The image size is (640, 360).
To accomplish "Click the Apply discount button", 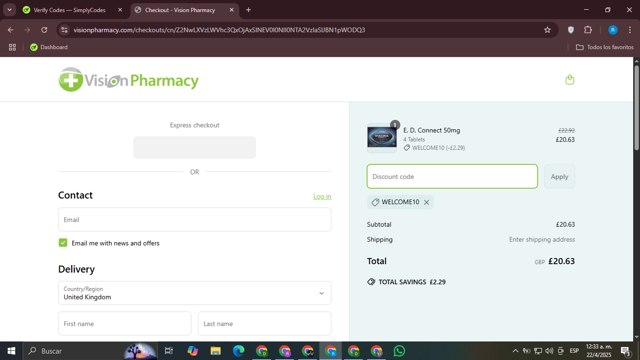I will coord(559,176).
